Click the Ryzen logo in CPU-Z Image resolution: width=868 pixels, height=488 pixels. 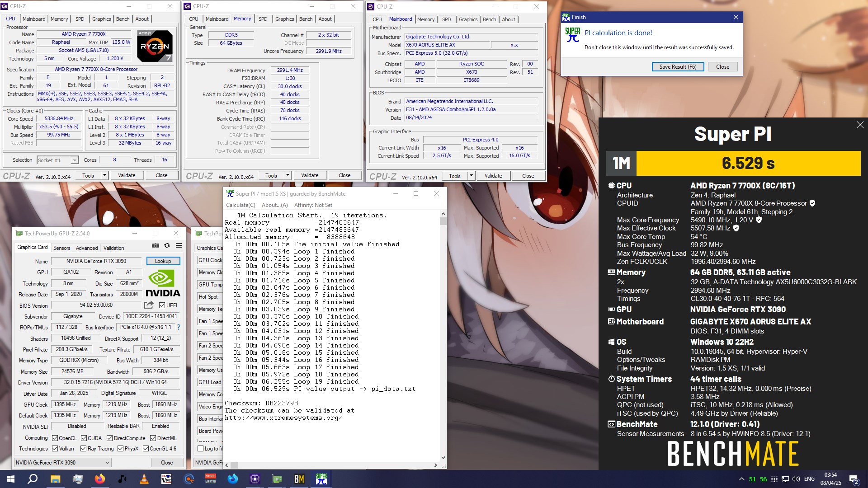(x=155, y=46)
